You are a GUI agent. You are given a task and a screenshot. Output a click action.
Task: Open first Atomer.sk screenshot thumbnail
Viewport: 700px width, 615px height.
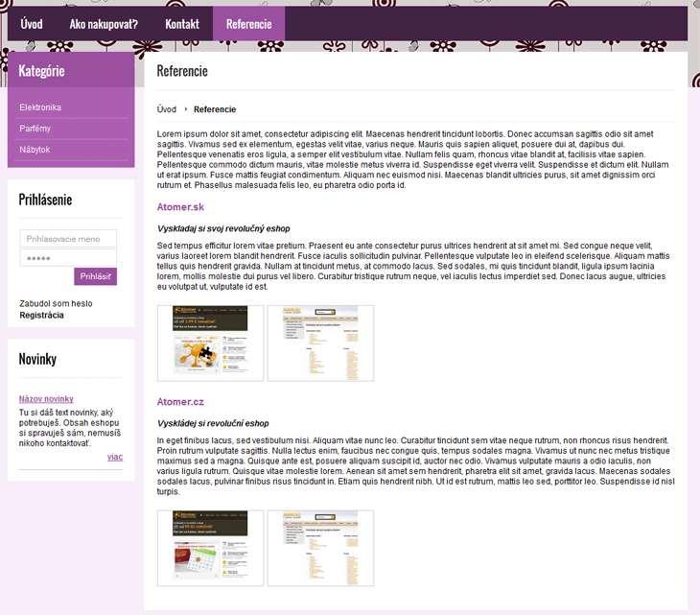(210, 343)
